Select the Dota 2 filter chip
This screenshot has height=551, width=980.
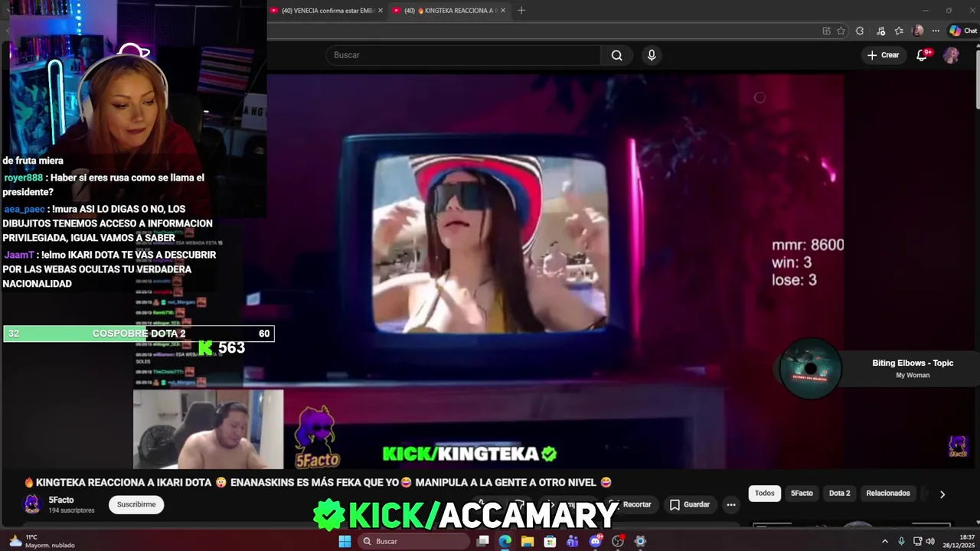point(839,494)
